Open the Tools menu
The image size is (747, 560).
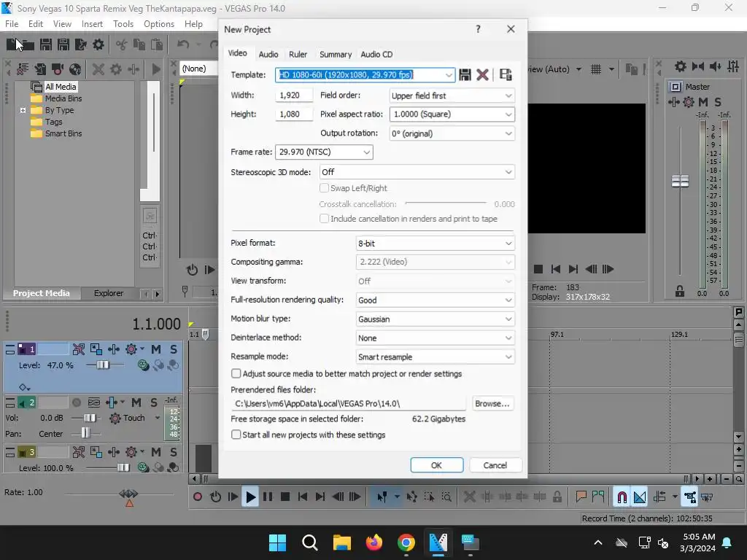click(x=123, y=24)
